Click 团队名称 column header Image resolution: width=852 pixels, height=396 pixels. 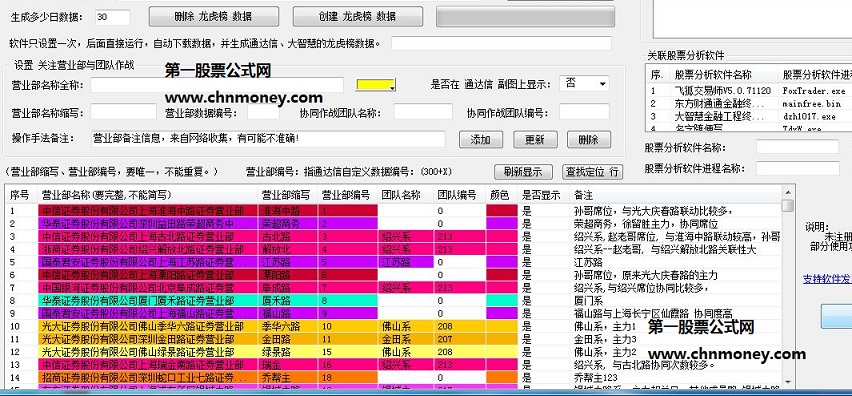click(x=405, y=194)
